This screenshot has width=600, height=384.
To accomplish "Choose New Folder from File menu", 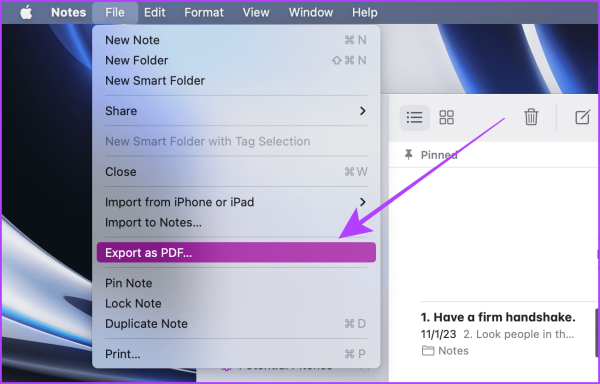I will pyautogui.click(x=236, y=60).
